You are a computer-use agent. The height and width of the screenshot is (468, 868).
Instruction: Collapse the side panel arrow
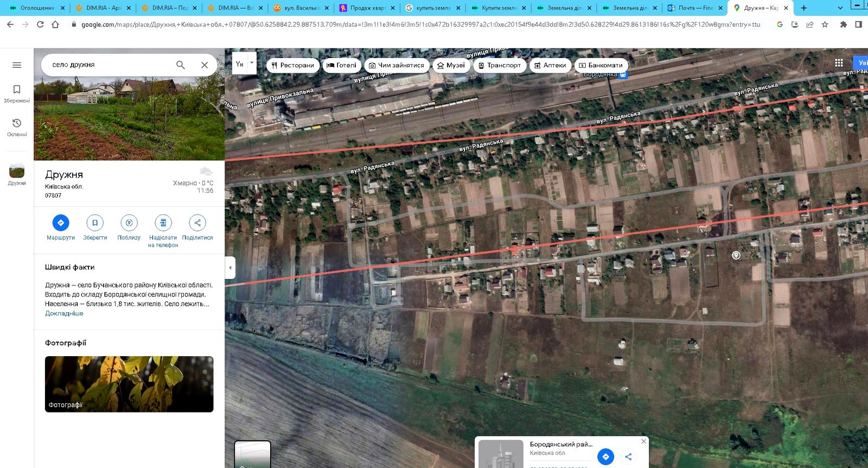230,268
